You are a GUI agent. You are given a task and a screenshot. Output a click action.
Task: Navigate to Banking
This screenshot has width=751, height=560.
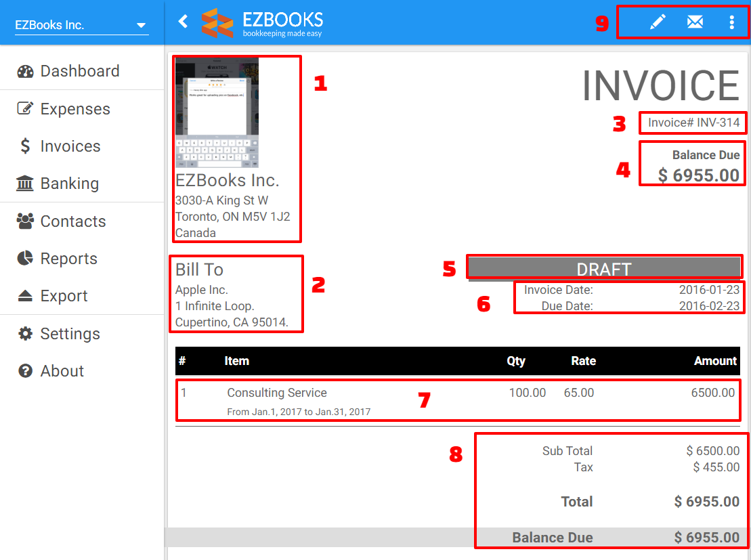point(82,184)
